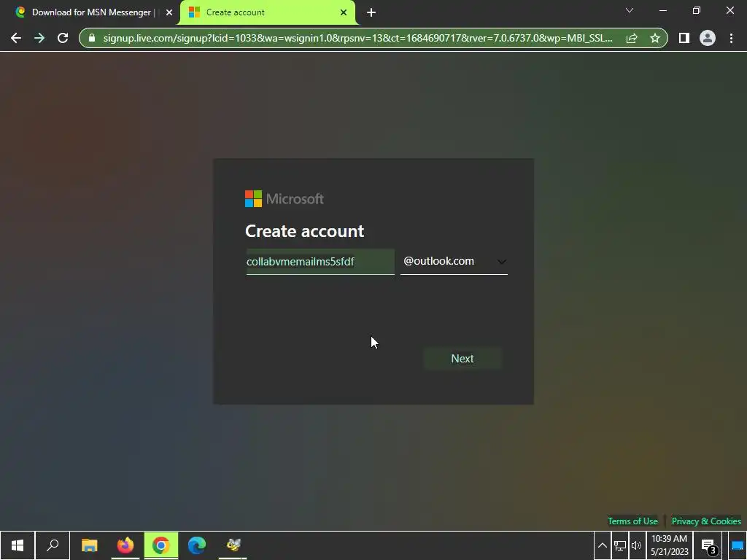
Task: Go forward with the browser forward arrow
Action: 39,38
